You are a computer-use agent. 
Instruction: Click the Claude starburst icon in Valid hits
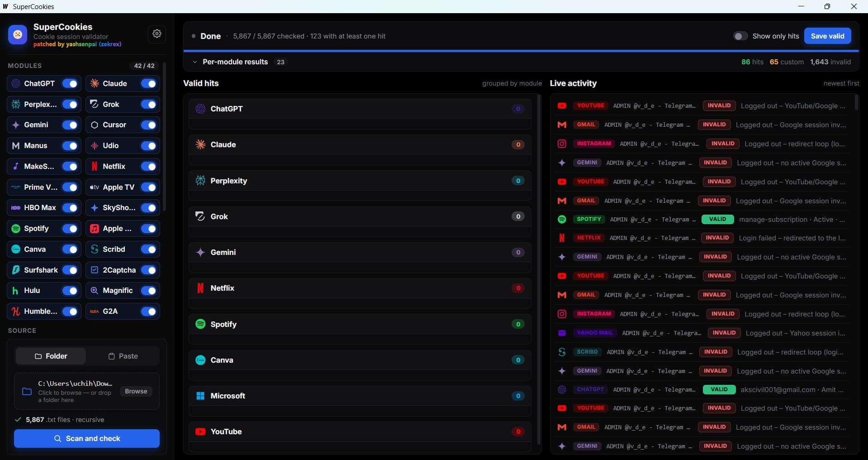point(200,144)
